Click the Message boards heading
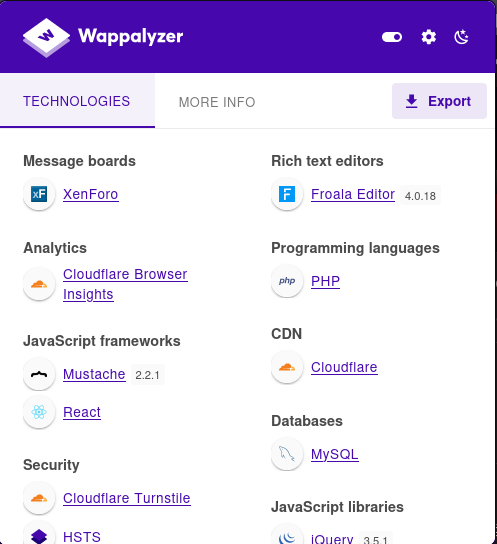This screenshot has width=497, height=544. pyautogui.click(x=79, y=161)
